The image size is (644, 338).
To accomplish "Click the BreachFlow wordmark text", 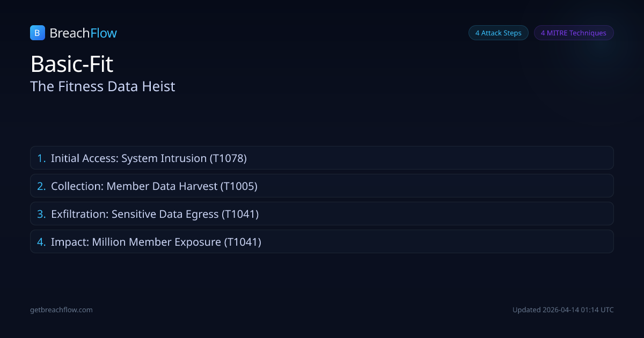I will 83,33.
